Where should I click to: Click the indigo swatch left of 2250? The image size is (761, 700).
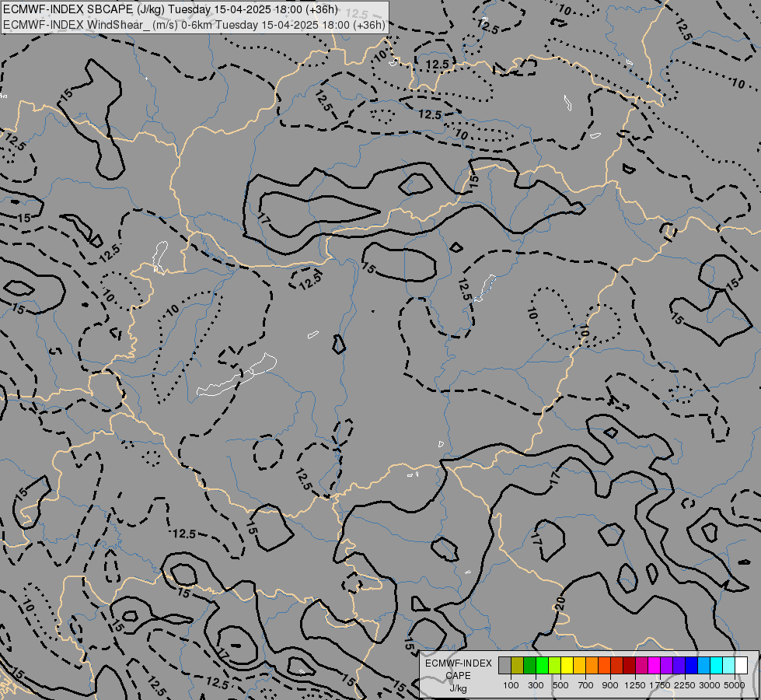[679, 666]
